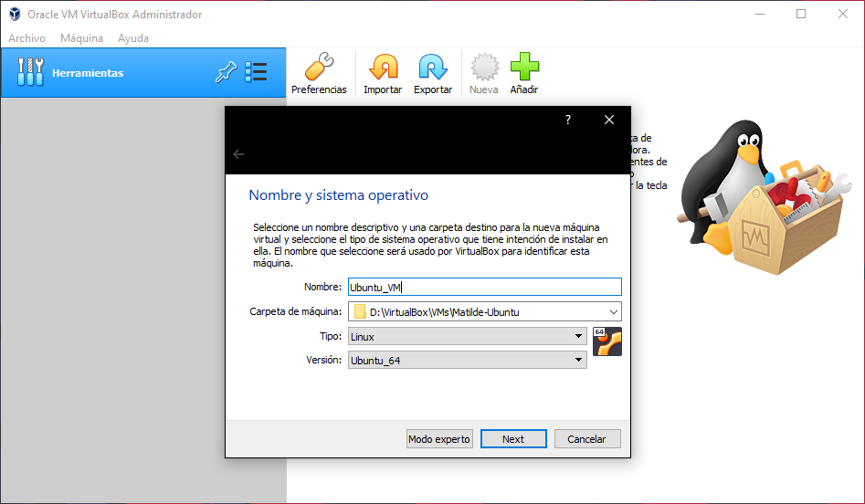Click the Modo experto button
The height and width of the screenshot is (504, 865).
pos(439,439)
